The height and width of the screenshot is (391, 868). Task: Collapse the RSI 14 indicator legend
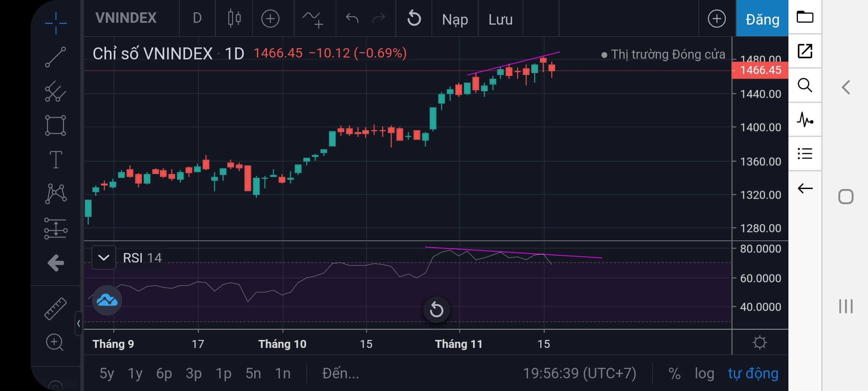104,257
